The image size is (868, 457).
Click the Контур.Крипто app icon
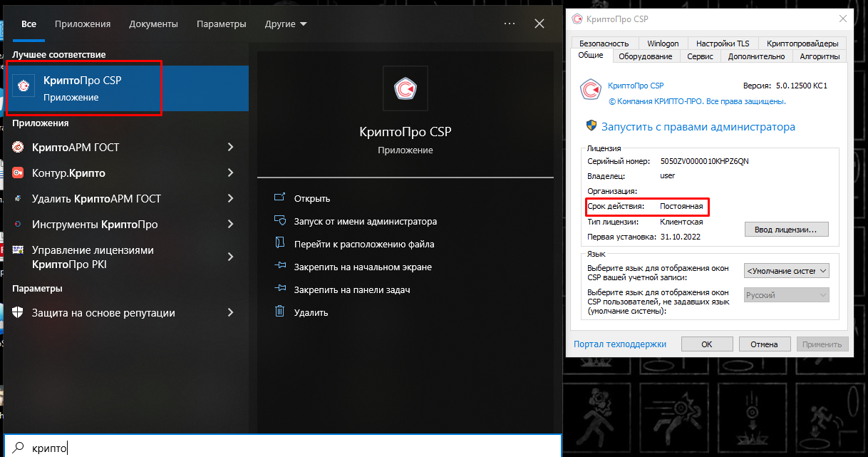[18, 173]
